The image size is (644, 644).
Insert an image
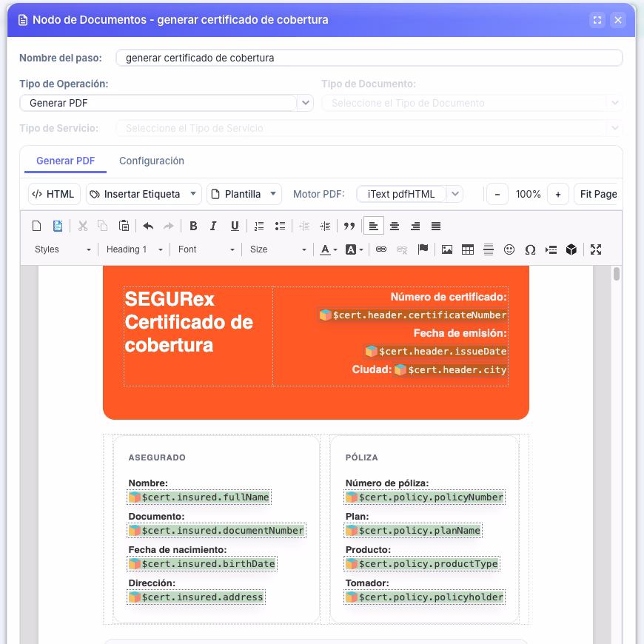pyautogui.click(x=447, y=249)
